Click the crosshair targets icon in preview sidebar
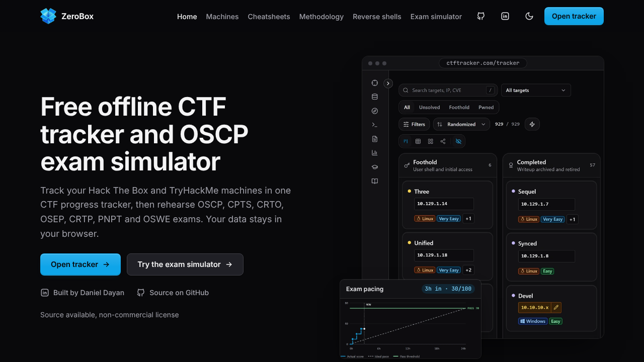 (374, 83)
